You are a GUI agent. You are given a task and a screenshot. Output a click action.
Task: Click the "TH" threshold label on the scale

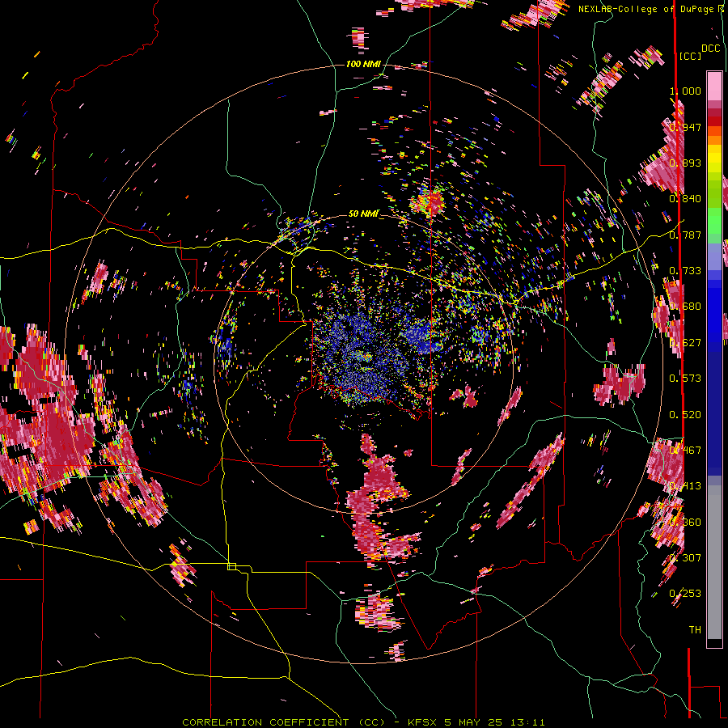point(695,630)
